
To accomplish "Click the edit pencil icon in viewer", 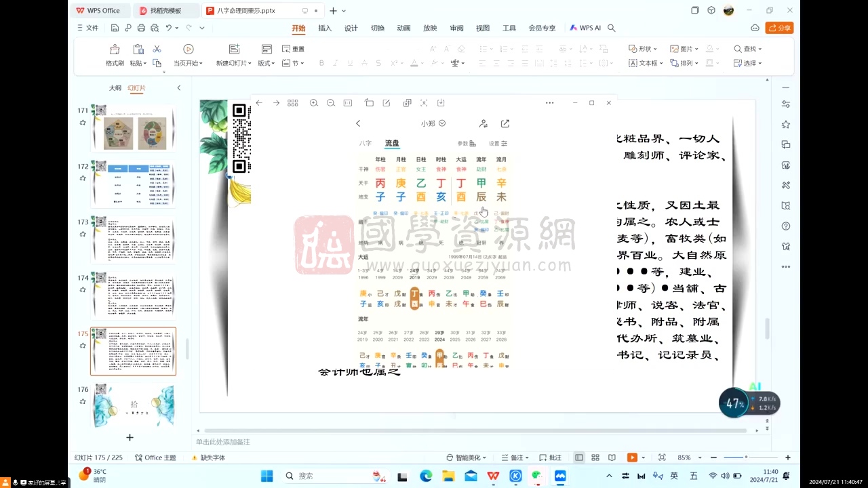I will (387, 103).
